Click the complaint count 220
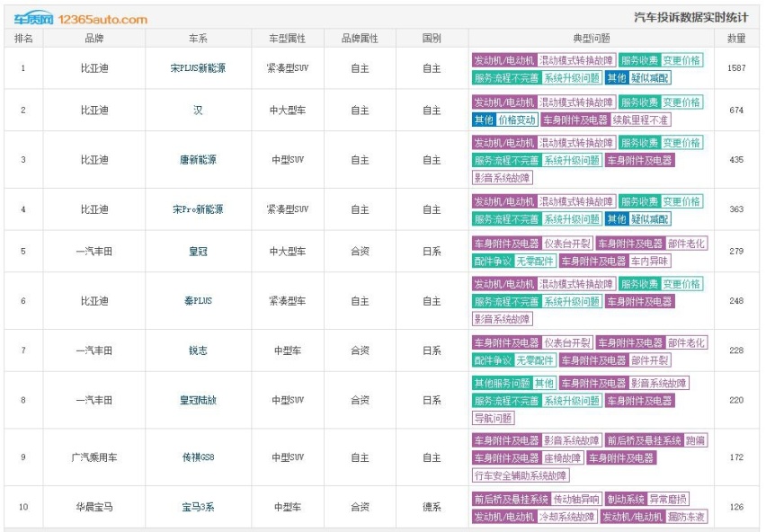The height and width of the screenshot is (532, 766). pos(736,400)
